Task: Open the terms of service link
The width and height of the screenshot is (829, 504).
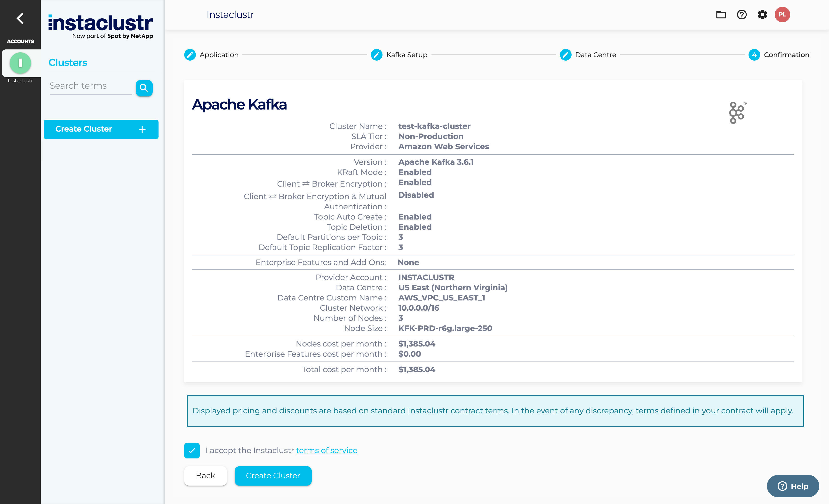Action: point(326,450)
